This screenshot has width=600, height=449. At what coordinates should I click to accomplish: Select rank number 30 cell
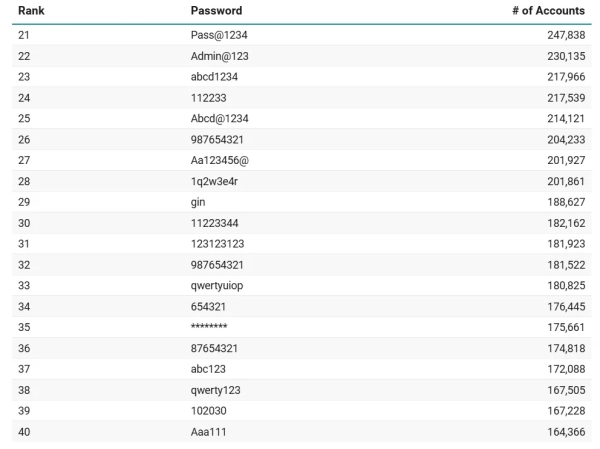tap(24, 223)
